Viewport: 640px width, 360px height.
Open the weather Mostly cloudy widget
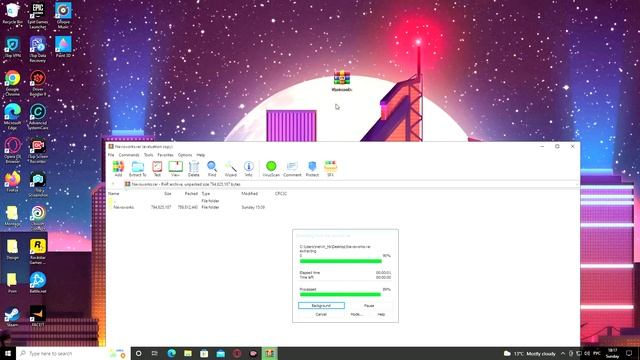530,353
